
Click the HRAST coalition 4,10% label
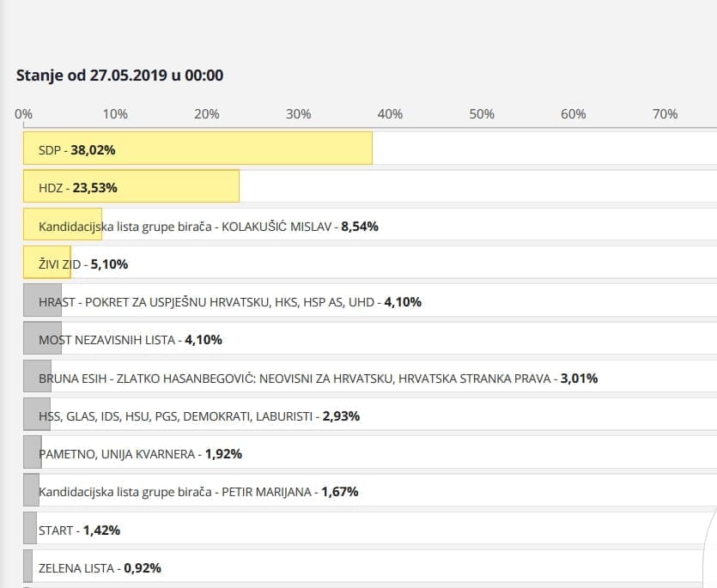[x=229, y=302]
